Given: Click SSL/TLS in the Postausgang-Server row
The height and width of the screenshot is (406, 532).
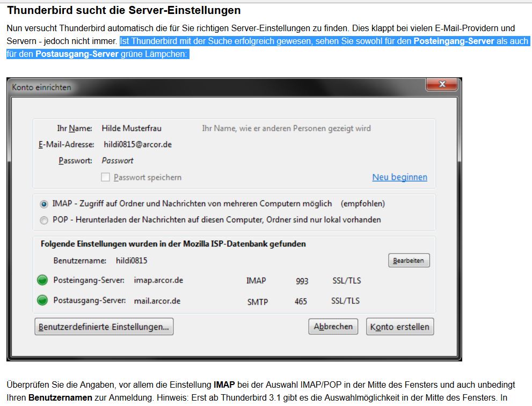Looking at the screenshot, I should pyautogui.click(x=345, y=301).
